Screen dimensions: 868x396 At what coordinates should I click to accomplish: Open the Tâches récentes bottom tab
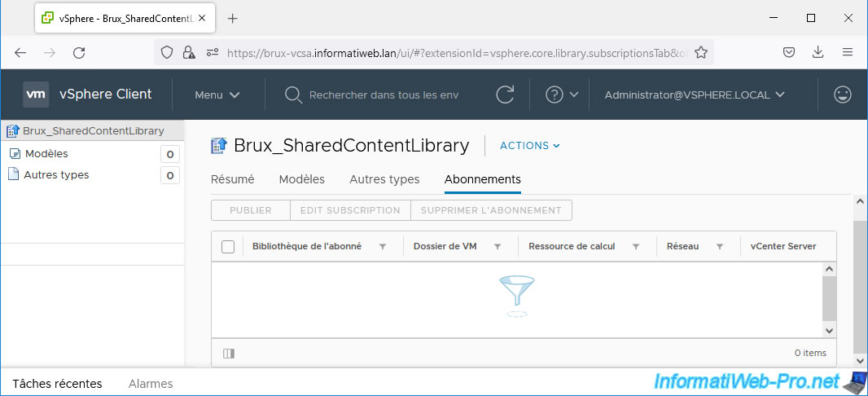[x=57, y=383]
